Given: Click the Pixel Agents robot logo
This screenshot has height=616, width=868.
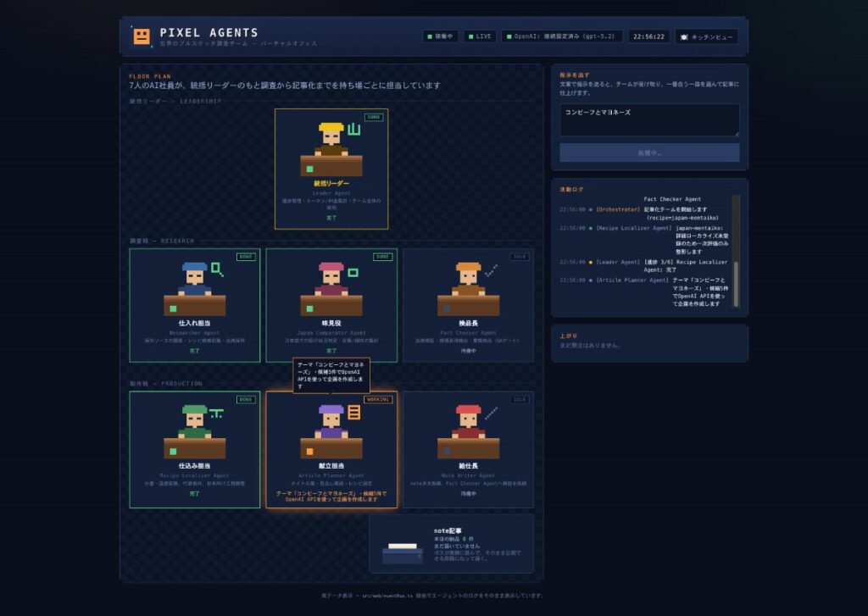Looking at the screenshot, I should [x=142, y=36].
